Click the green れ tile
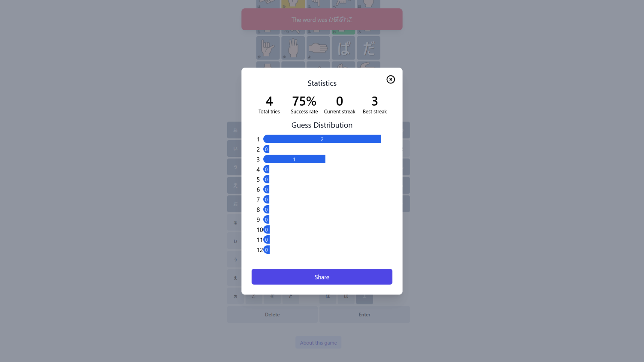 pyautogui.click(x=343, y=32)
